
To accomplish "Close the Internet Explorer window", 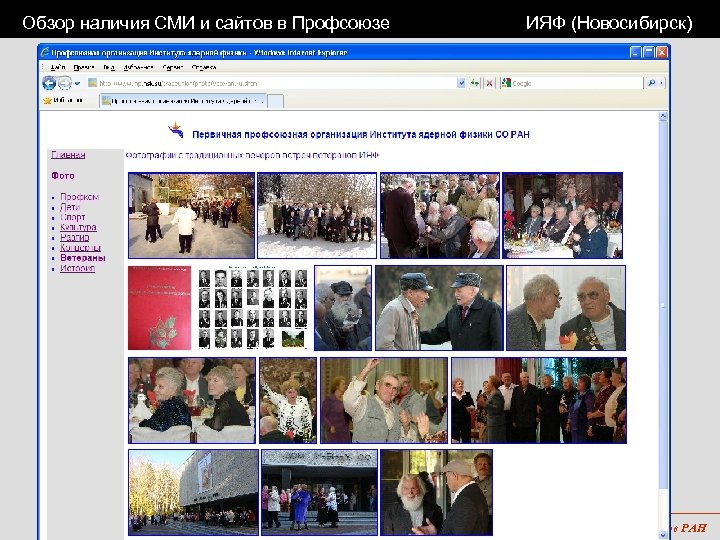I will (x=662, y=52).
